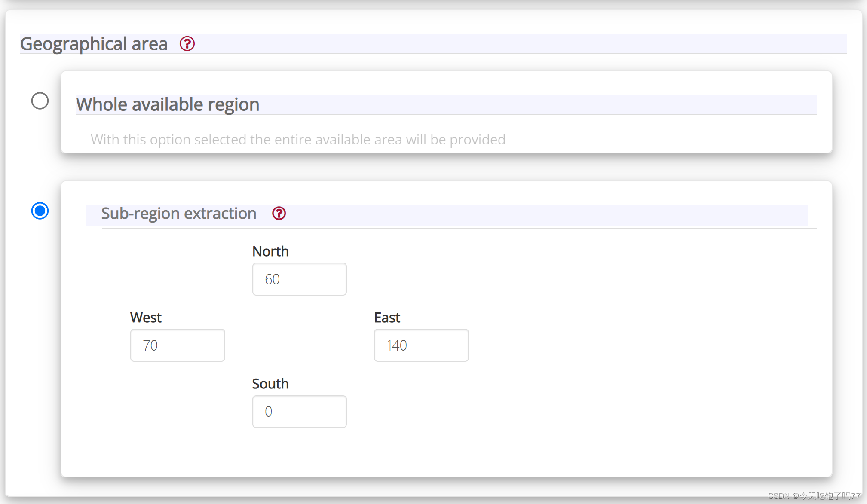867x504 pixels.
Task: Click the CSDN watermark text
Action: 814,495
